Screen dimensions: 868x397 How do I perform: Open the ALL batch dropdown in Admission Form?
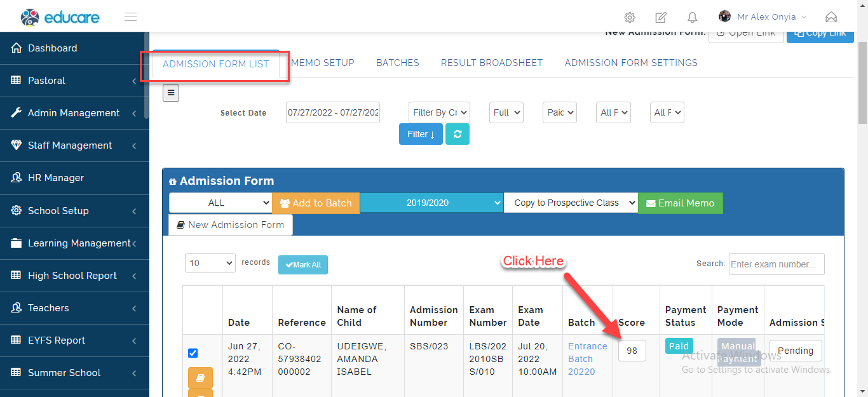point(220,203)
